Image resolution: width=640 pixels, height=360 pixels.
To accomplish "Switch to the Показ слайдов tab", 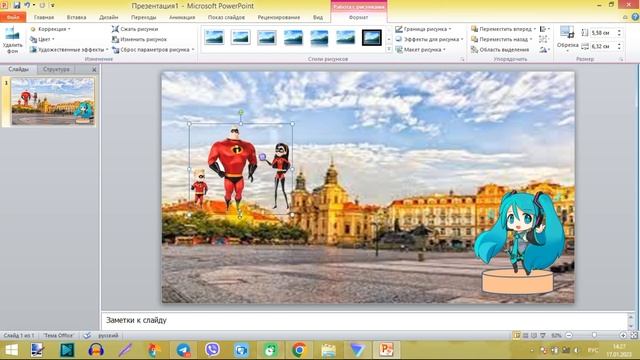I will click(226, 17).
